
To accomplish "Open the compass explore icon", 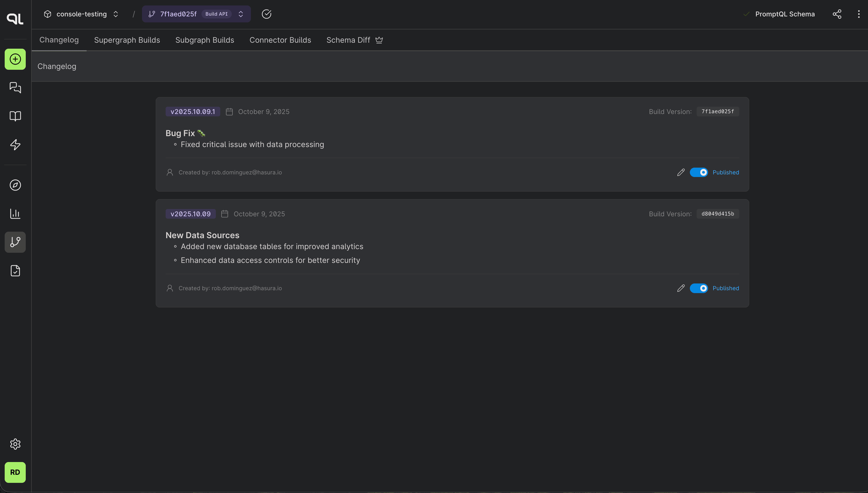I will pos(15,185).
